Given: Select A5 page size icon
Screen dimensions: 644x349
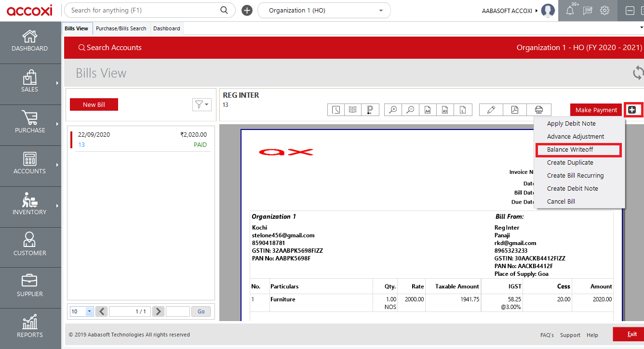Looking at the screenshot, I should pyautogui.click(x=445, y=110).
